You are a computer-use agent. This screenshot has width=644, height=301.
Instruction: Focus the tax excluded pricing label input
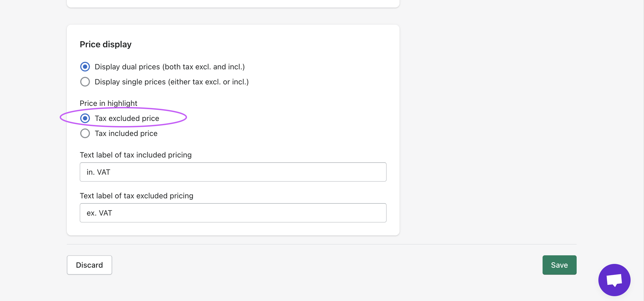[x=233, y=213]
